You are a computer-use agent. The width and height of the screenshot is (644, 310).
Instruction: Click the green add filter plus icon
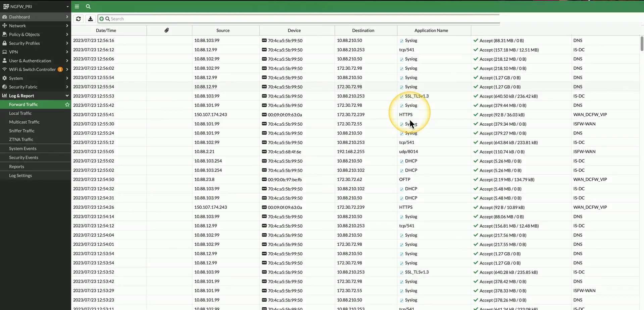[x=101, y=19]
